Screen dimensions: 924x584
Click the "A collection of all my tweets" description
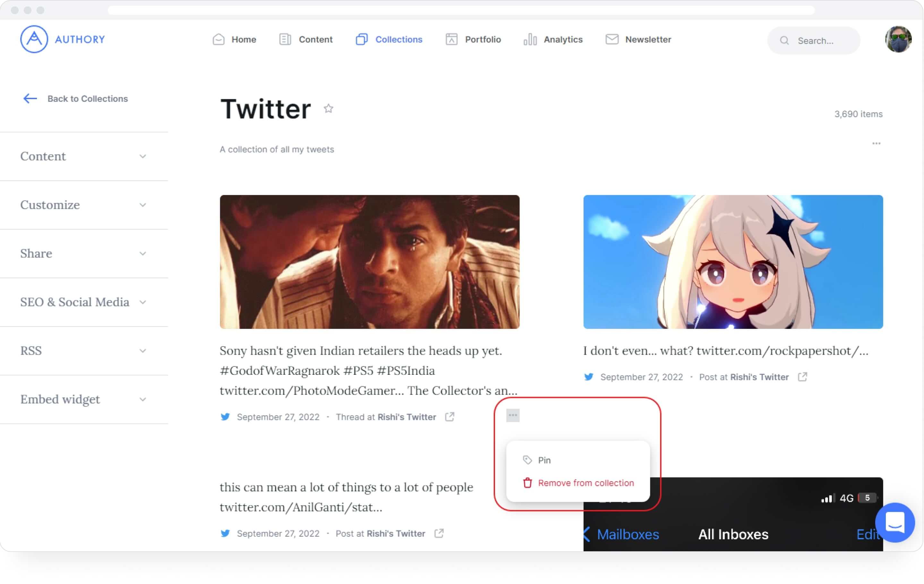click(x=277, y=149)
